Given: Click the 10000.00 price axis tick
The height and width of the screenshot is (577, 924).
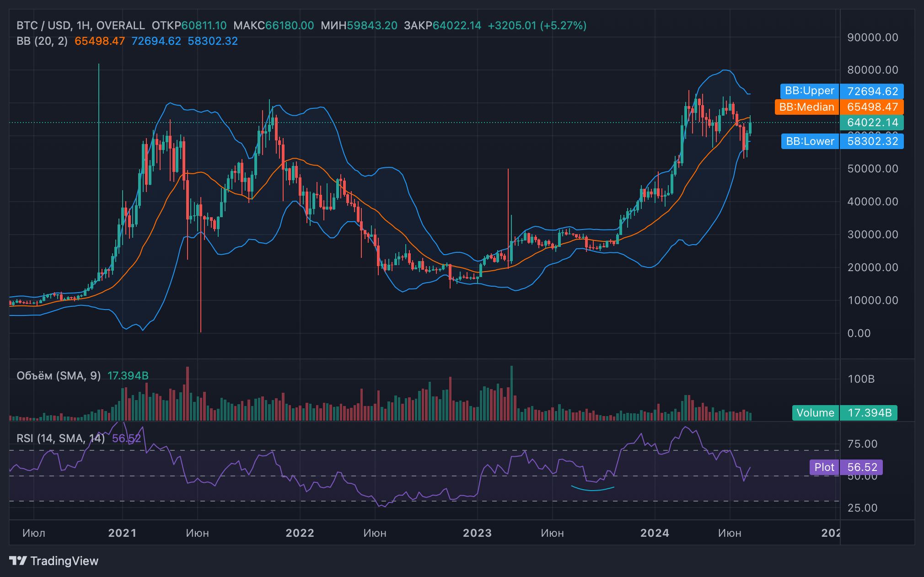Looking at the screenshot, I should coord(873,300).
